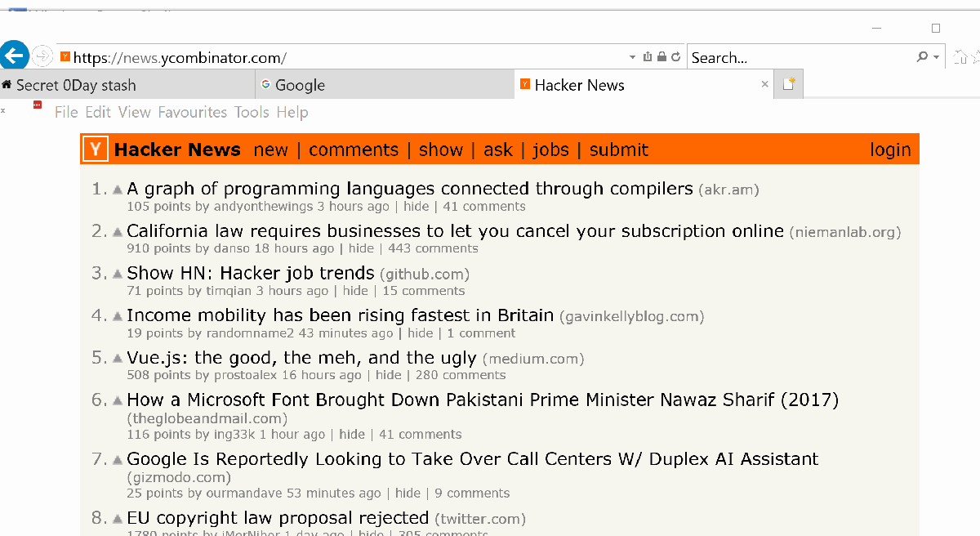Open the Favourites menu
980x536 pixels.
tap(192, 113)
